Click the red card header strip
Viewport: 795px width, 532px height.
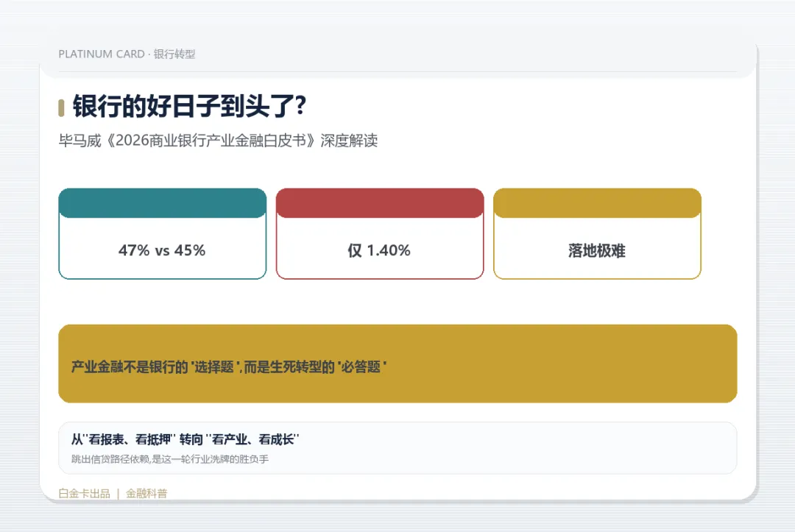[380, 203]
